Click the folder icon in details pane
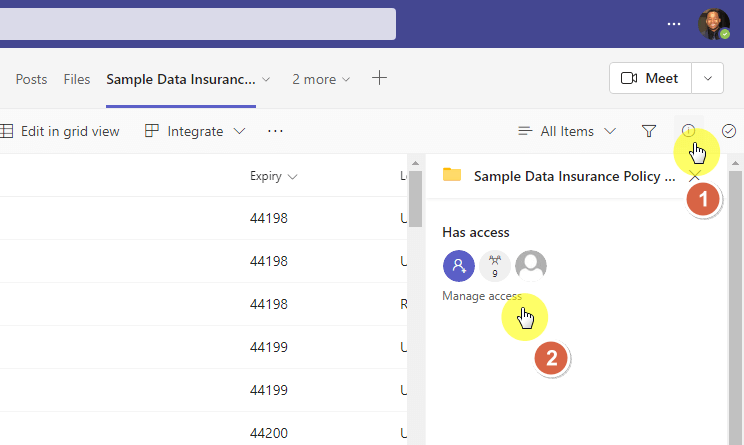 (452, 175)
